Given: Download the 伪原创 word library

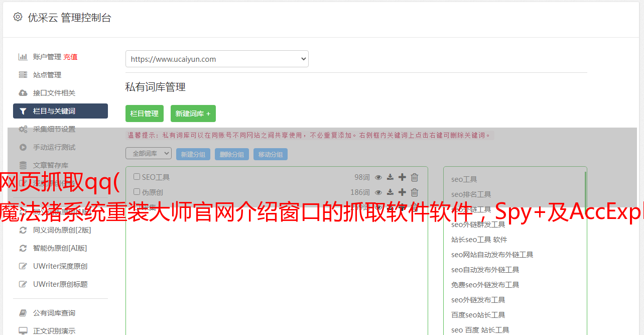Looking at the screenshot, I should click(x=390, y=192).
